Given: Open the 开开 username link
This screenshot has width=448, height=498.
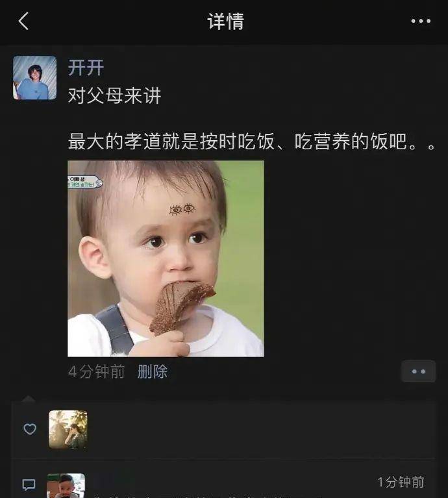Looking at the screenshot, I should tap(86, 68).
